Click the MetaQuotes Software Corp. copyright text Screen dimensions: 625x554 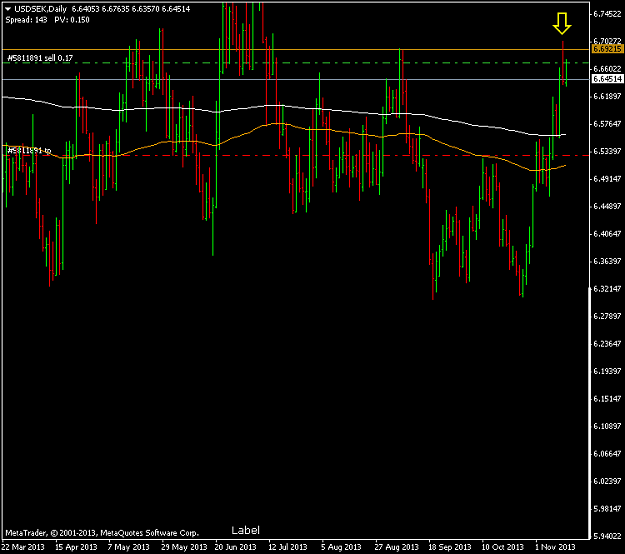(x=102, y=533)
